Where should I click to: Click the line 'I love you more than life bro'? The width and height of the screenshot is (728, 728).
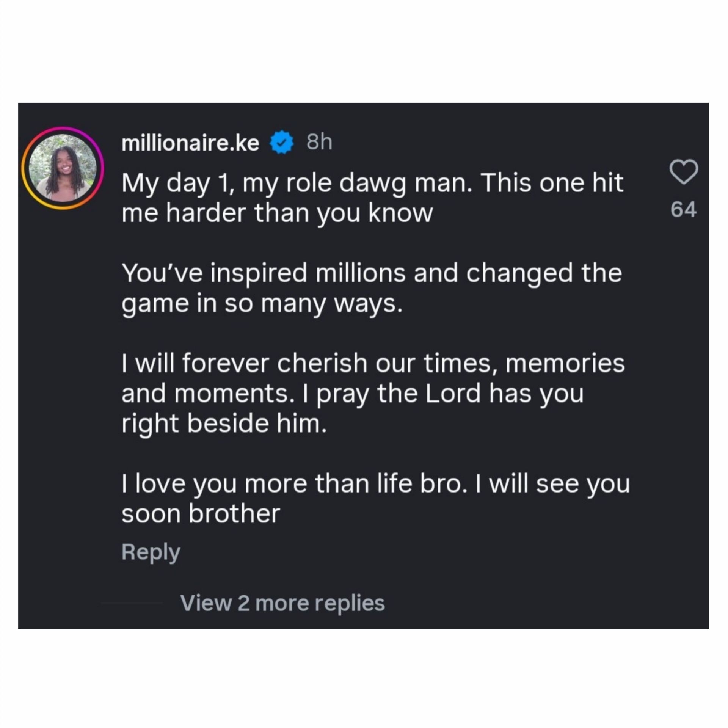point(375,484)
